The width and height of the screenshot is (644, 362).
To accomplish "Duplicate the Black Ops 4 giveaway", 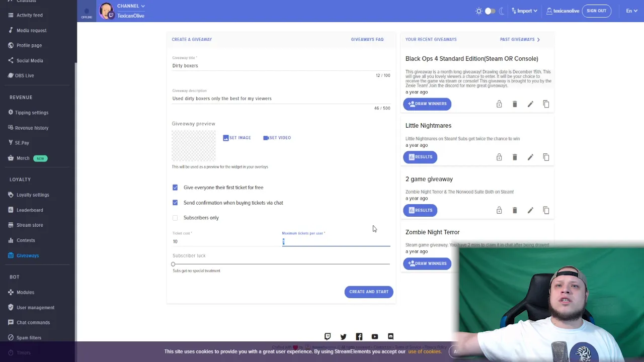I will [546, 104].
